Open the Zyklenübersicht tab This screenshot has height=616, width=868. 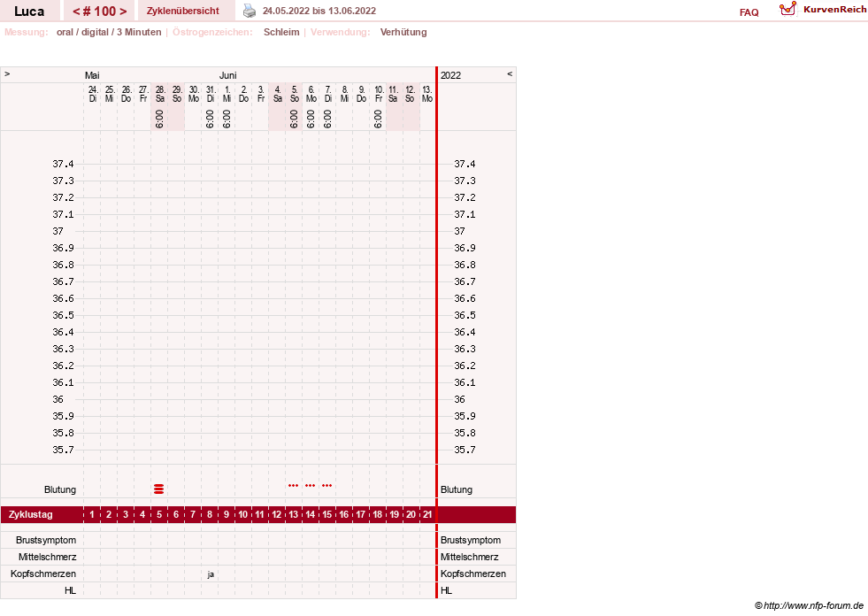click(182, 11)
